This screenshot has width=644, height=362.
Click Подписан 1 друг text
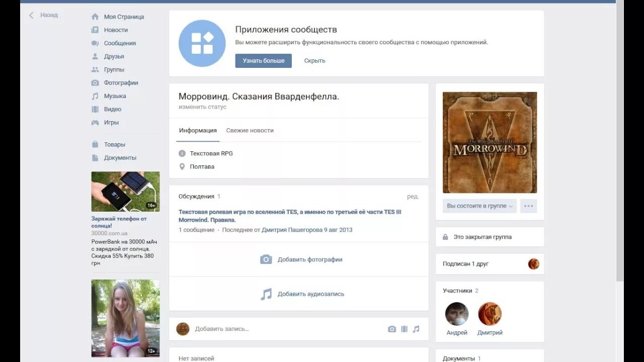pos(465,264)
